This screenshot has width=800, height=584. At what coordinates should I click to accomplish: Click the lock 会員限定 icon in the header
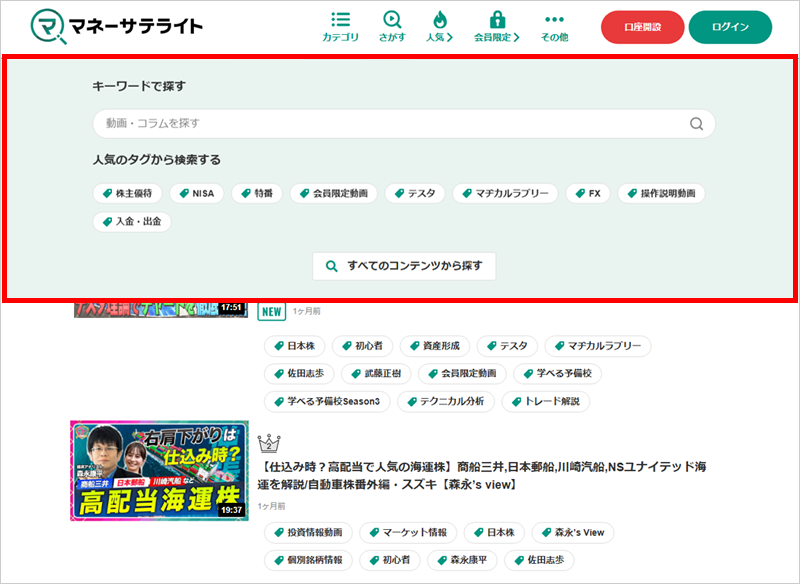[x=497, y=17]
